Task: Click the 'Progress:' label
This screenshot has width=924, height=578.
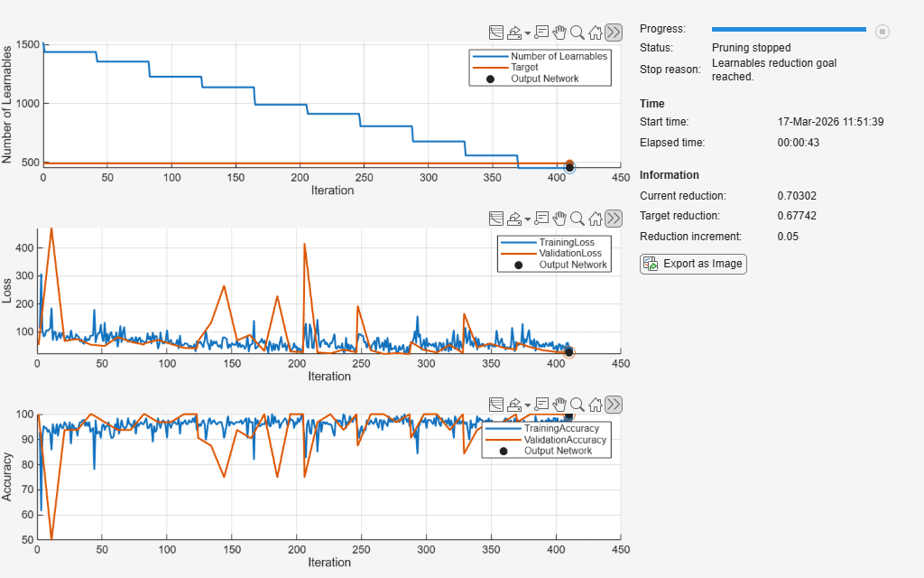Action: pyautogui.click(x=663, y=29)
